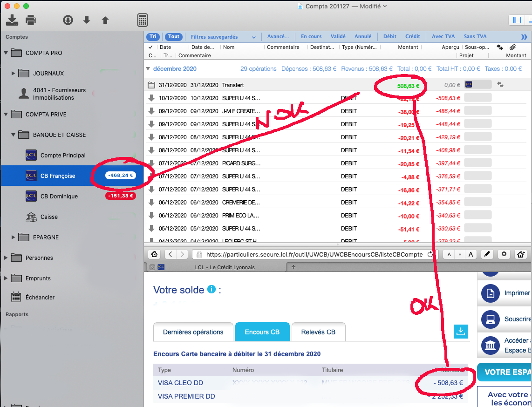Click the Souscrire laptop icon
532x407 pixels.
click(x=490, y=319)
